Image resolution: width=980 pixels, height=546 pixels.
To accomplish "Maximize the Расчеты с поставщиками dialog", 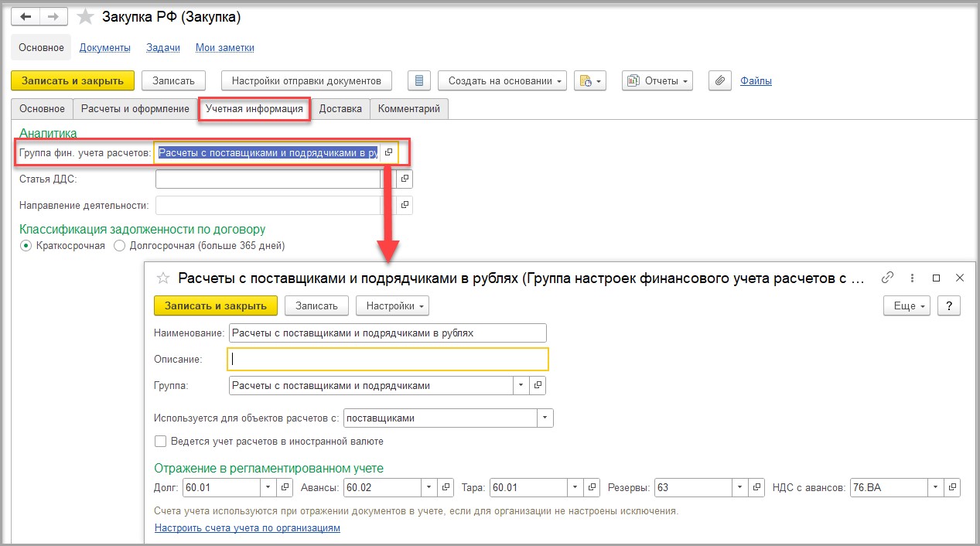I will coord(936,278).
